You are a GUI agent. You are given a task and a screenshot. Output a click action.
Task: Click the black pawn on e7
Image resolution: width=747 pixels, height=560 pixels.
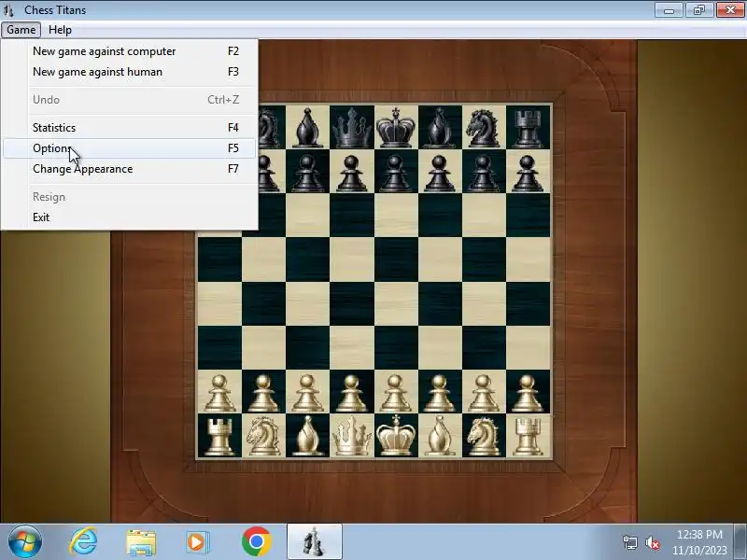pyautogui.click(x=395, y=174)
